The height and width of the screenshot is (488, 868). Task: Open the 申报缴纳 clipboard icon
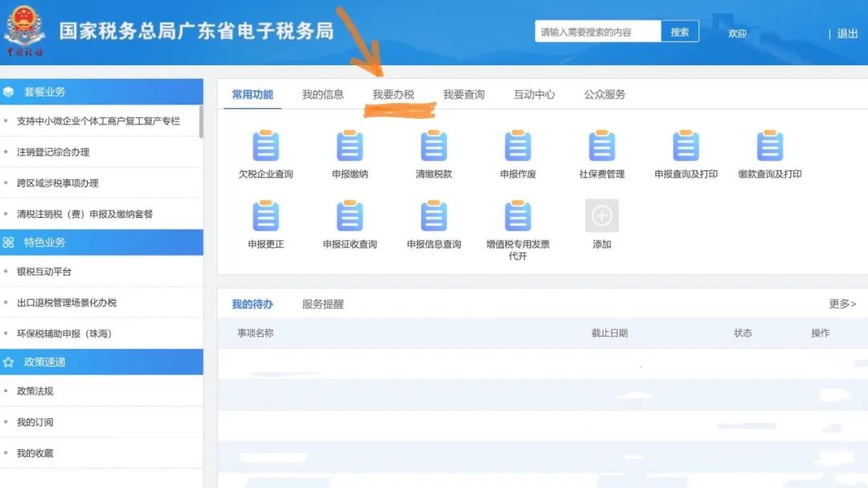350,146
